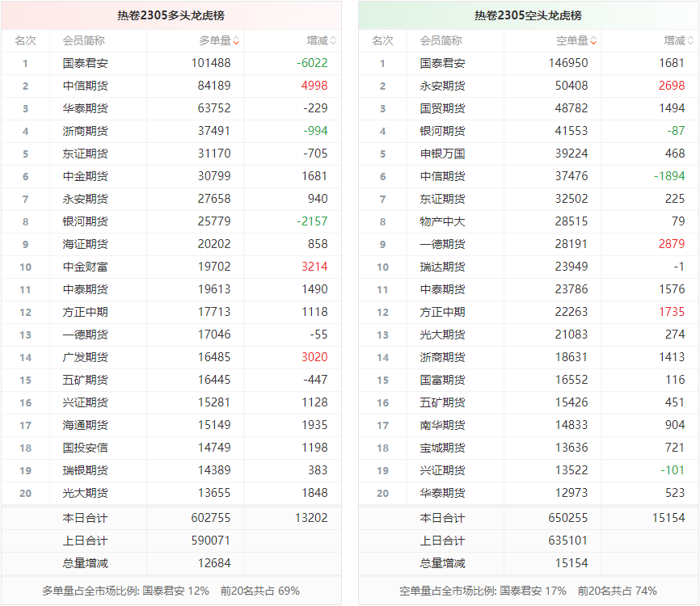Open 国投安信 member in long table

point(85,448)
